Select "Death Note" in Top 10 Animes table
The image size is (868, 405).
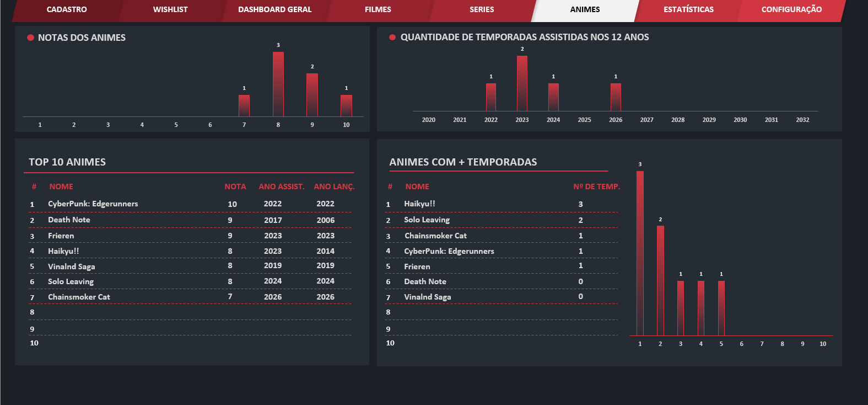coord(69,220)
